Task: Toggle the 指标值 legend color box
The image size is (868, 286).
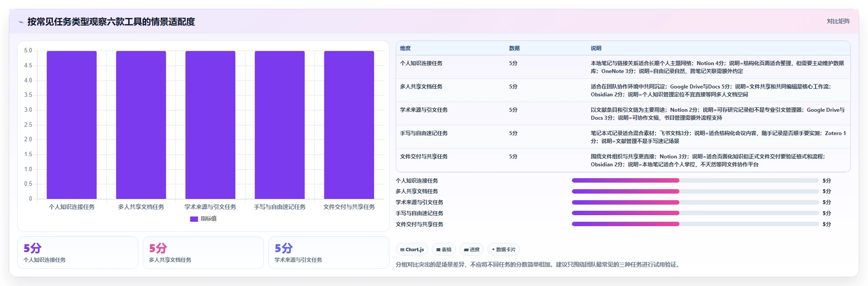Action: pyautogui.click(x=194, y=219)
